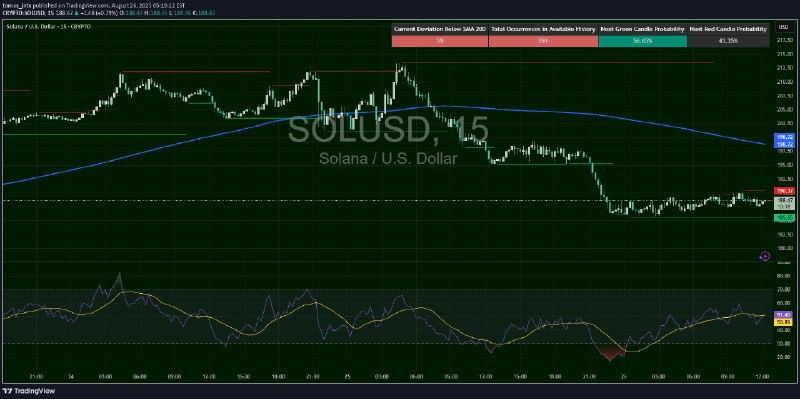800x399 pixels.
Task: Click the red 190.37 price label
Action: coord(784,191)
